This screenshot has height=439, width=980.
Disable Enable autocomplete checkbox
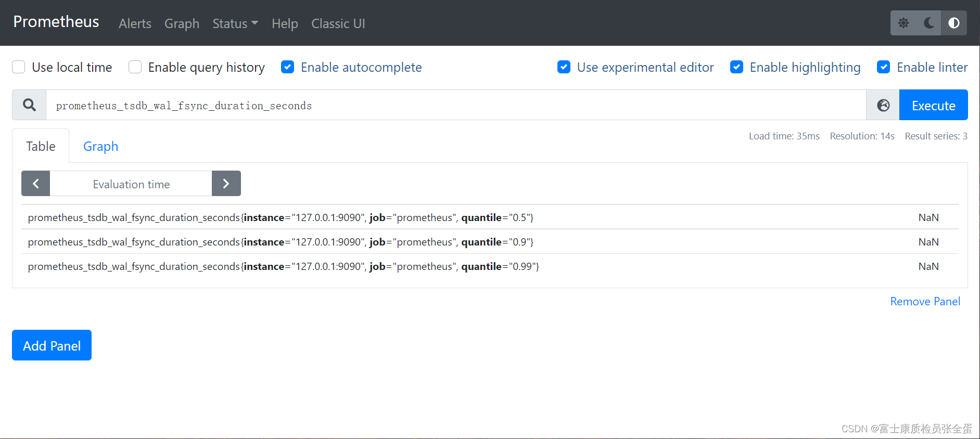tap(287, 67)
